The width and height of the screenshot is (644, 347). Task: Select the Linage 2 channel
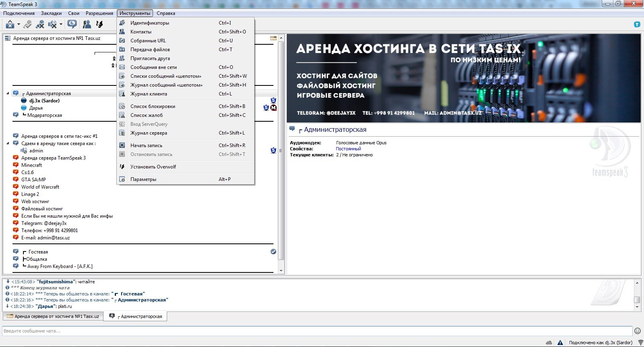30,194
